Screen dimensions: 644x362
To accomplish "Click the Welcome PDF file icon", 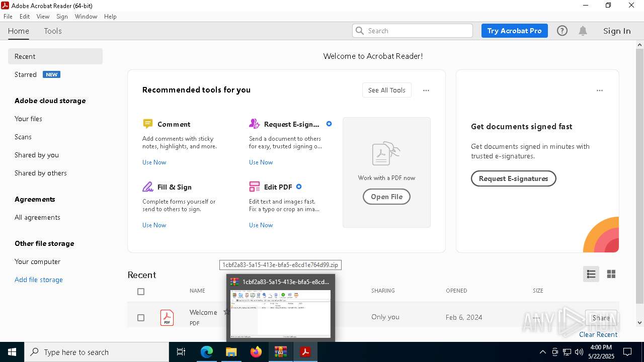I will [167, 317].
